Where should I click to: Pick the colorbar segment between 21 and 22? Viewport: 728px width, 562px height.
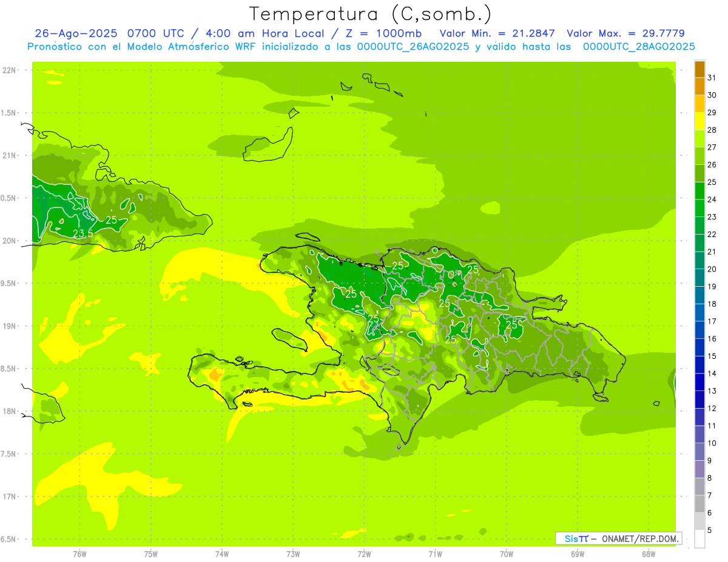click(x=699, y=244)
